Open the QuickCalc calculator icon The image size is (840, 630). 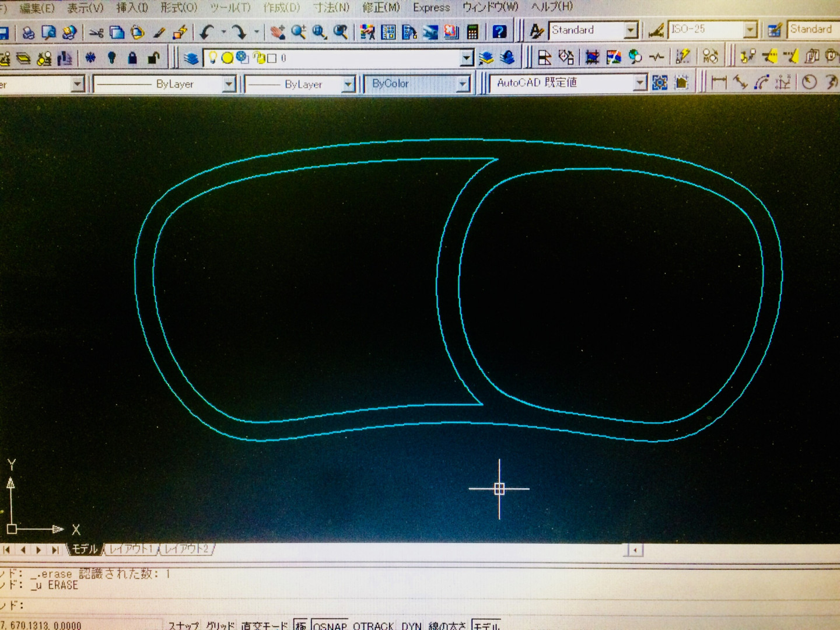click(473, 32)
